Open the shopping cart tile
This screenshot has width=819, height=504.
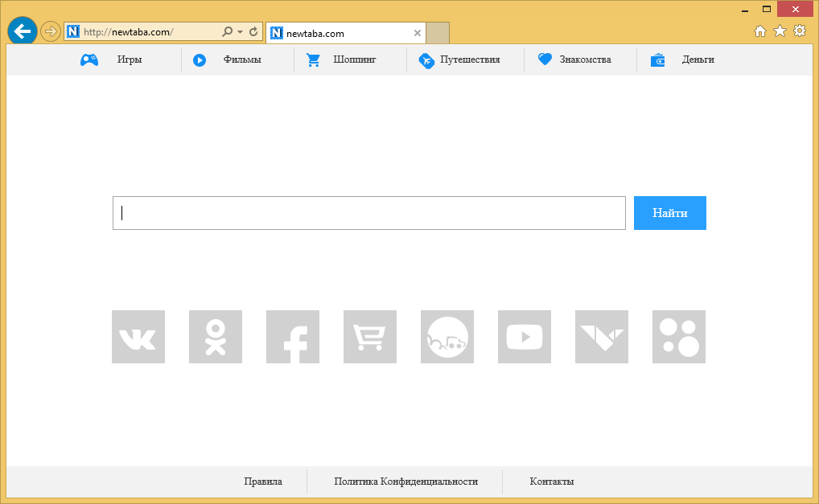pos(370,337)
